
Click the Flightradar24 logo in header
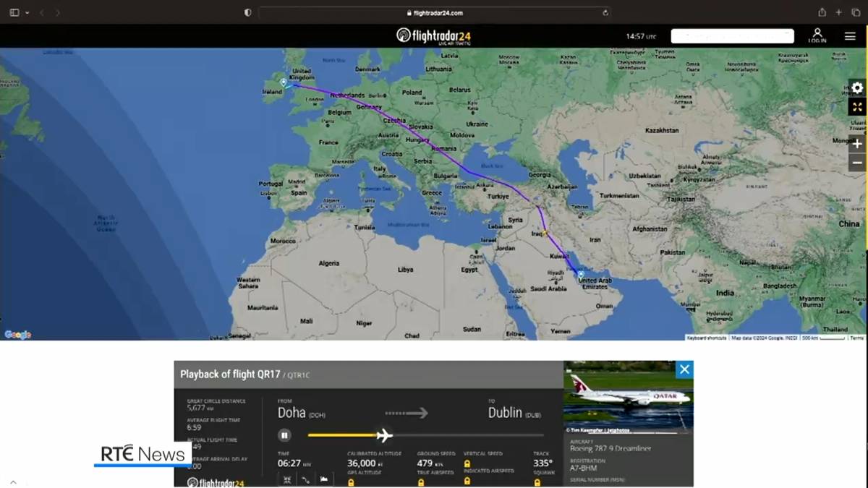(434, 36)
